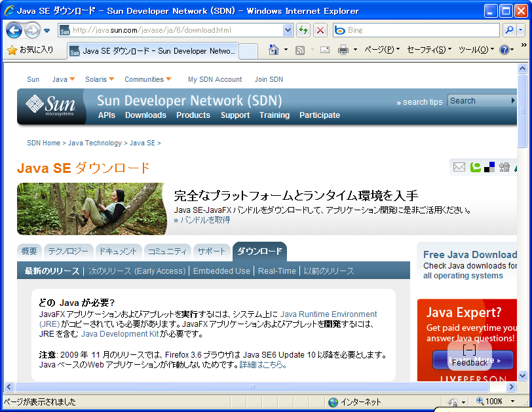This screenshot has width=532, height=412.
Task: Select 次のリリース (Early Access) subtab
Action: [x=137, y=271]
